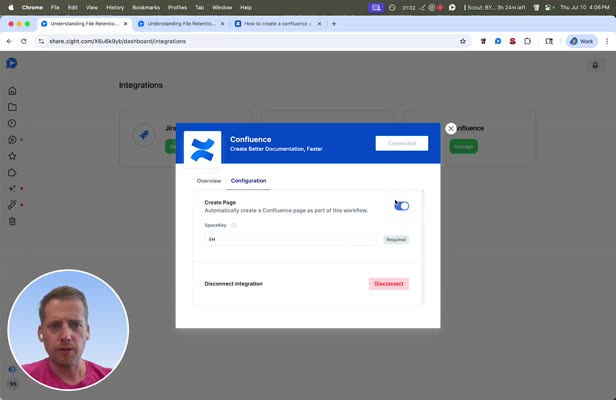Switch to the second Understanding File Retention tab
Screen dimensions: 616x400
(x=181, y=24)
